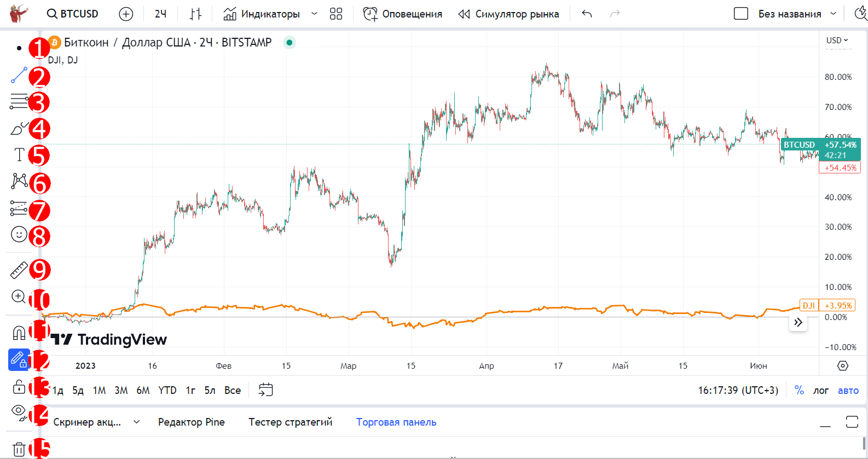Create an alert via Оповещения
868x459 pixels.
point(403,14)
